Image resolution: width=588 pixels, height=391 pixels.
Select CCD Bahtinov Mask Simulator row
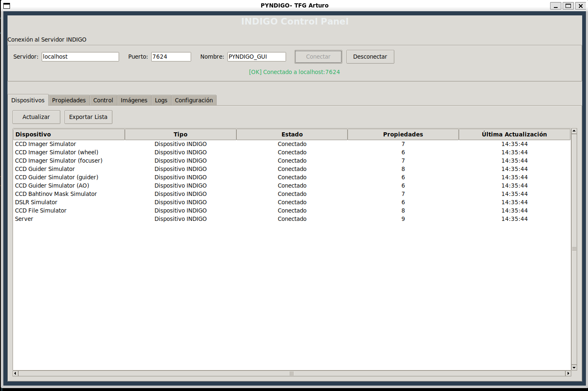coord(292,194)
